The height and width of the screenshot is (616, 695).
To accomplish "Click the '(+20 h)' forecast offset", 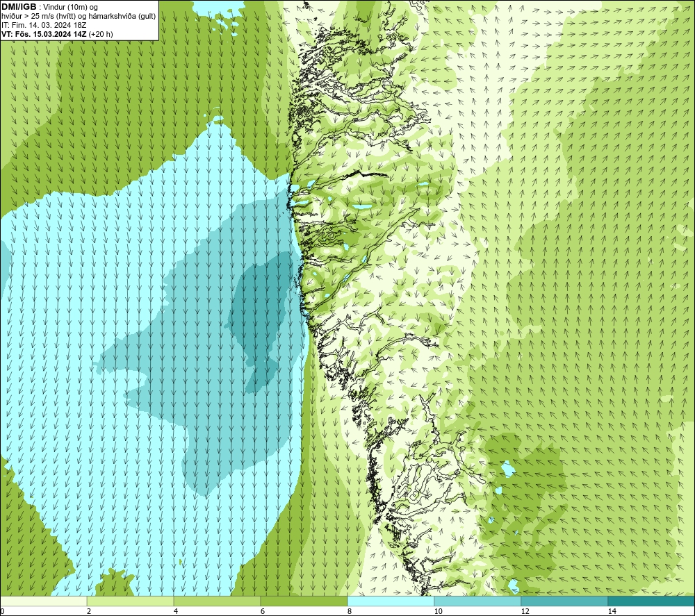I will point(101,34).
